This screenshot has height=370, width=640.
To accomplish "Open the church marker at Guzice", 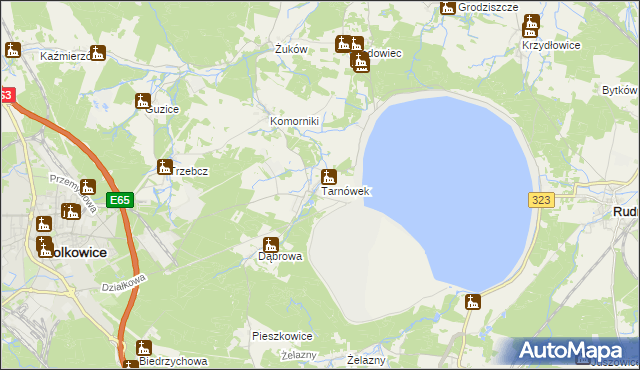I will pyautogui.click(x=143, y=101).
